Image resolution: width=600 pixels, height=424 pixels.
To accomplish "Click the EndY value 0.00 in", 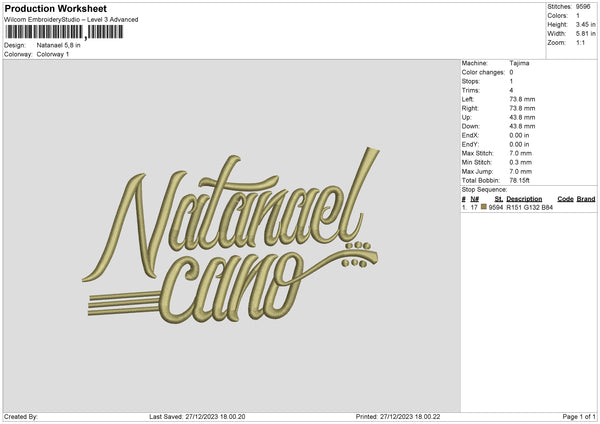I will pyautogui.click(x=519, y=145).
